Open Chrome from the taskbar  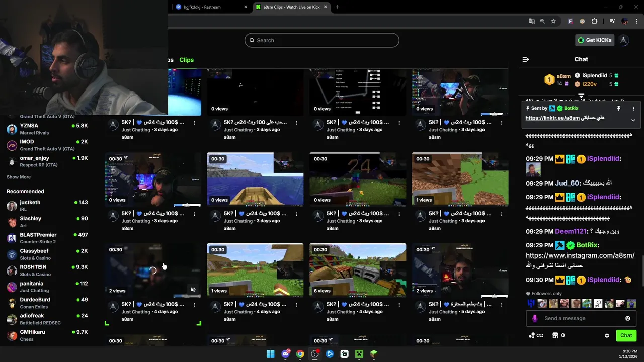300,354
